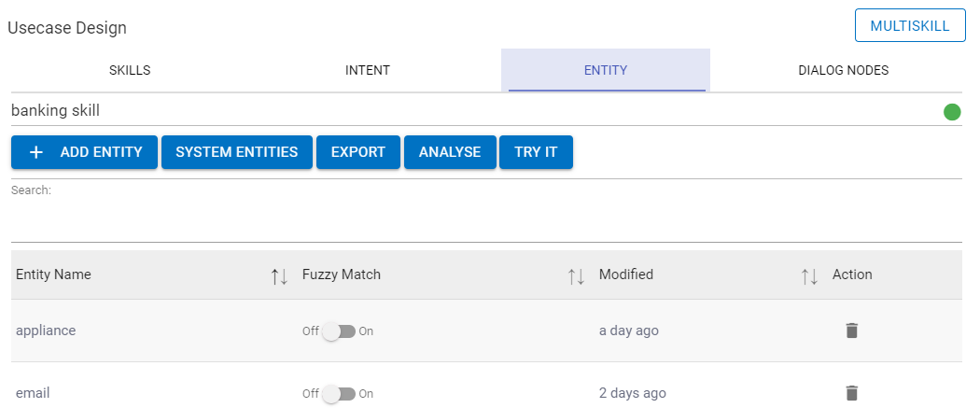Click the Analyse button
This screenshot has height=408, width=980.
point(450,152)
